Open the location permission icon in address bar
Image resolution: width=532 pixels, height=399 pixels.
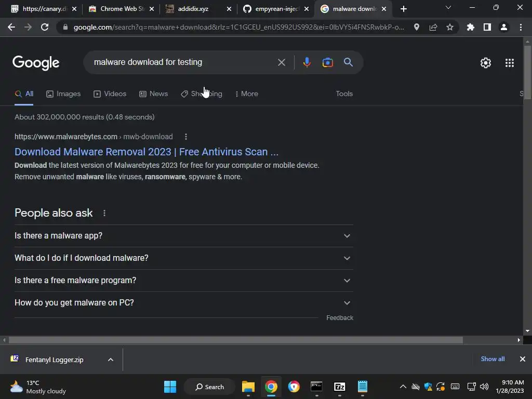pyautogui.click(x=416, y=27)
